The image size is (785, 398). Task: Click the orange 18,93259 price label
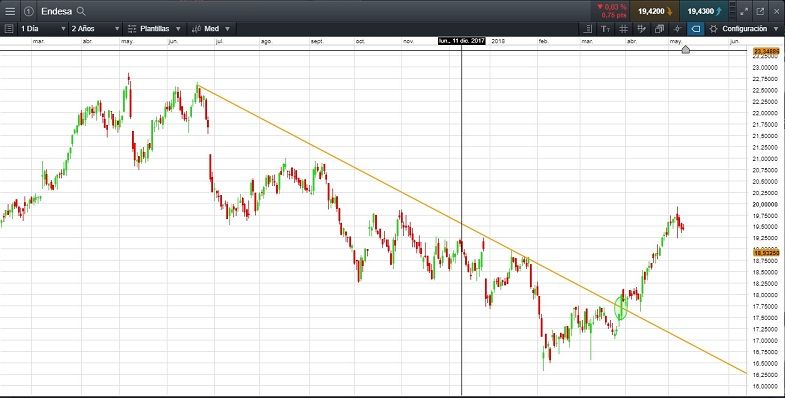tap(766, 253)
